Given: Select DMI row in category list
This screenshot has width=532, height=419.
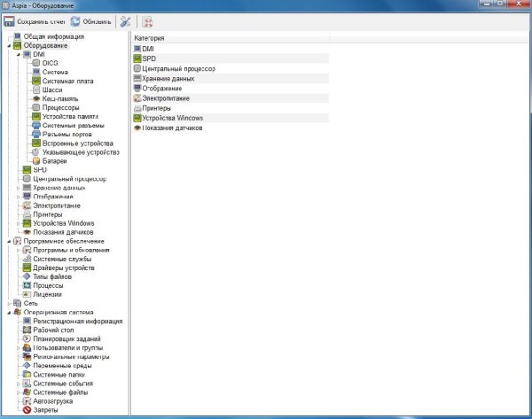Looking at the screenshot, I should tap(231, 49).
